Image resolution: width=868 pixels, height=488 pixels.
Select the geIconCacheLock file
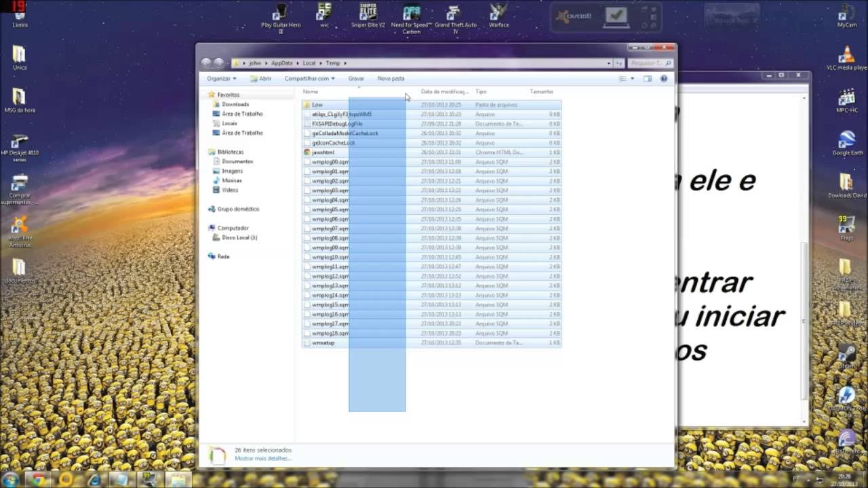(x=333, y=143)
